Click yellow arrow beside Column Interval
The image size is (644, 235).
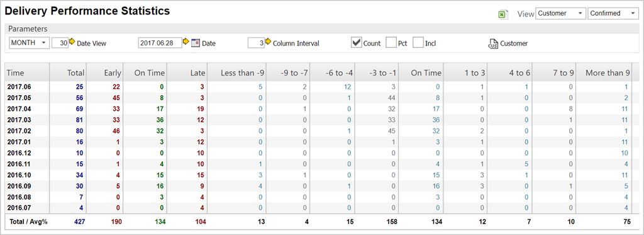[x=268, y=42]
